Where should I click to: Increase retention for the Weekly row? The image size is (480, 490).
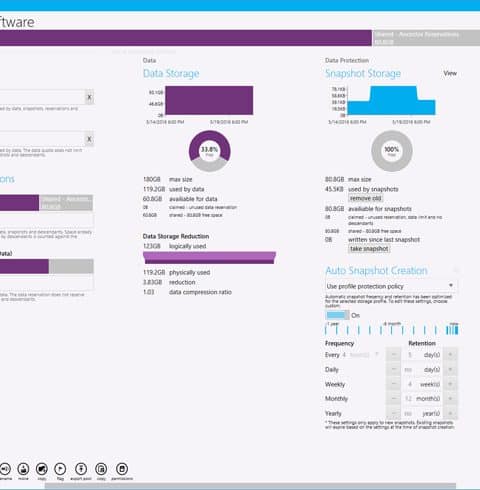click(450, 384)
